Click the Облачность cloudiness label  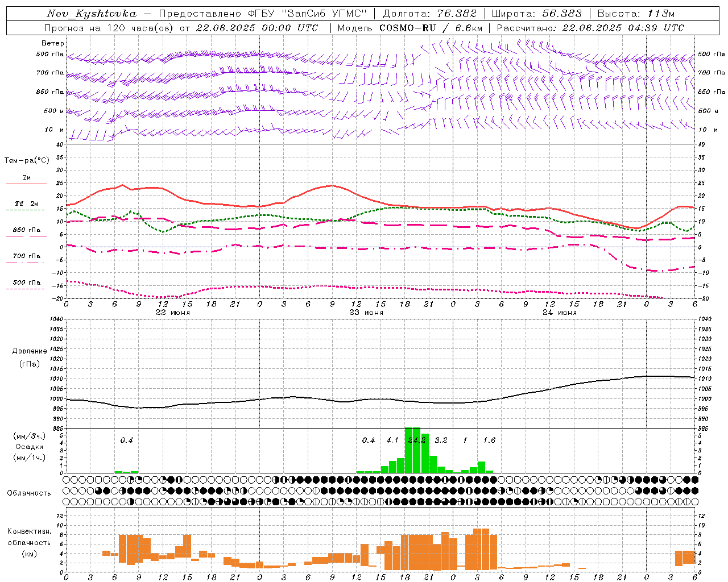(x=29, y=493)
